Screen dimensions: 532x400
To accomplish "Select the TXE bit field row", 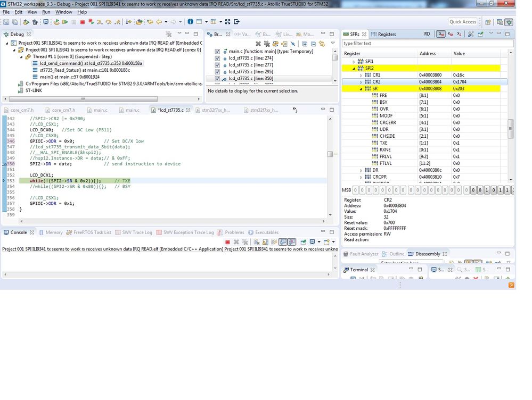I will (421, 143).
